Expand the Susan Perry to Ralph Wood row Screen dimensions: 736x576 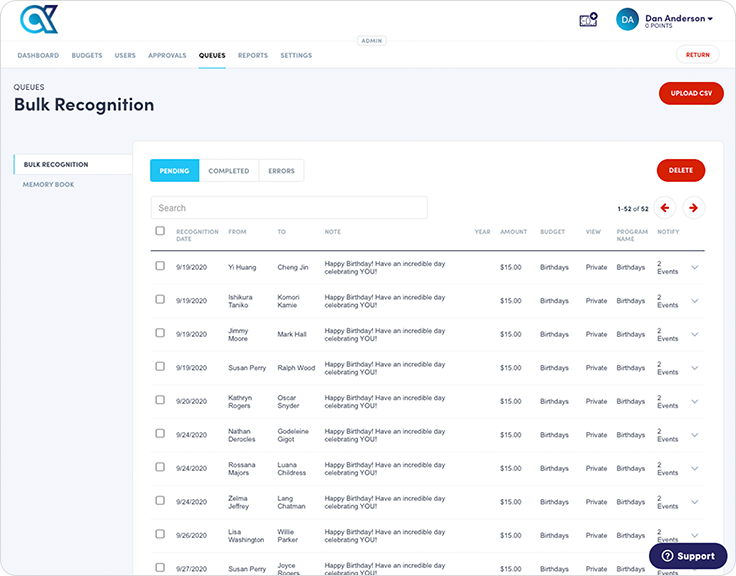(x=695, y=367)
